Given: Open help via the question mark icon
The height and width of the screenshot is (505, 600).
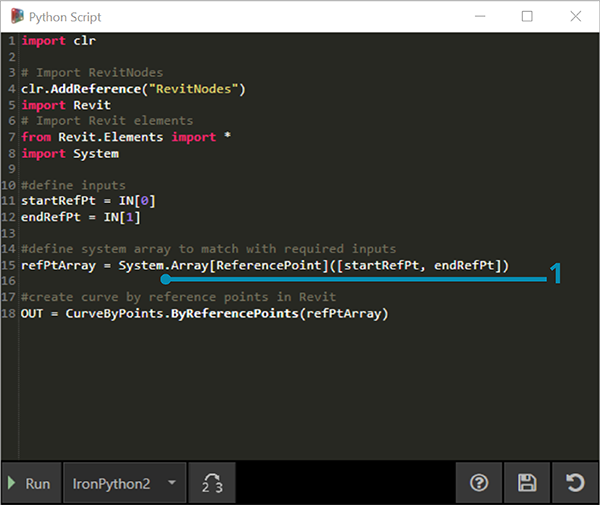Looking at the screenshot, I should pyautogui.click(x=479, y=483).
